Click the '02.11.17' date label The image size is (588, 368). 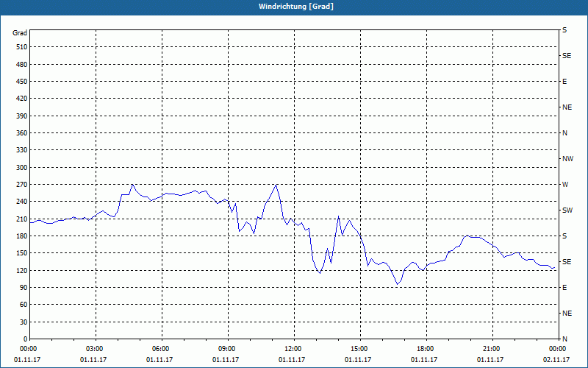[556, 360]
